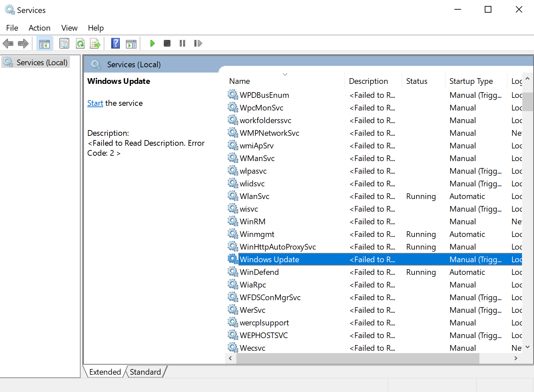
Task: Click the horizontal scrollbar thumb
Action: pos(358,358)
